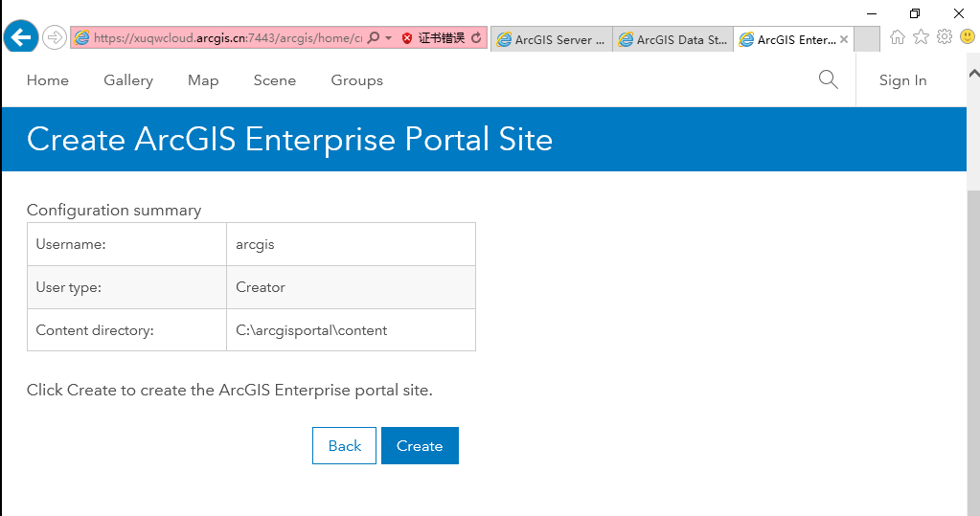Click the Back button
The image size is (980, 516).
[x=344, y=445]
